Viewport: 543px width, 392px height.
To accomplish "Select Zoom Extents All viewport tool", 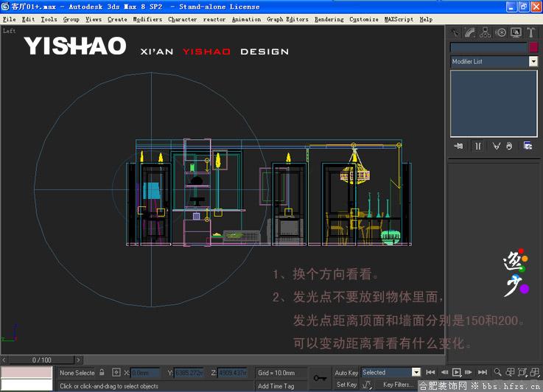I will pos(535,372).
